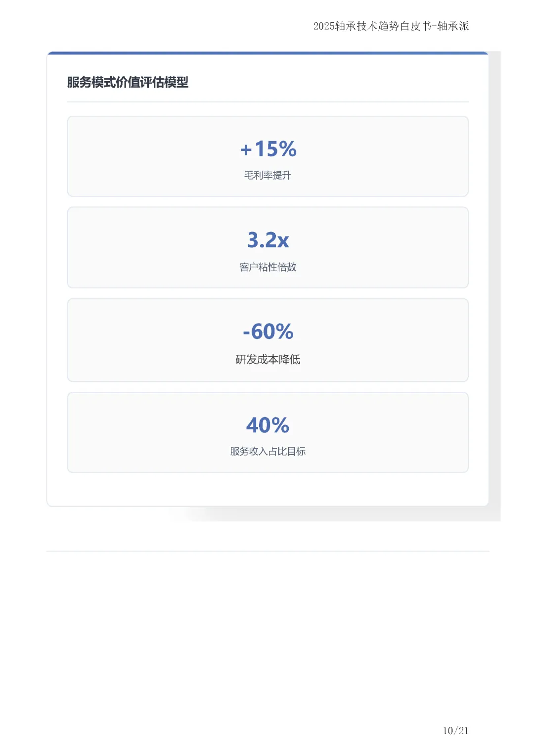Click the -60% R&D cost value
The image size is (534, 756).
click(x=268, y=331)
